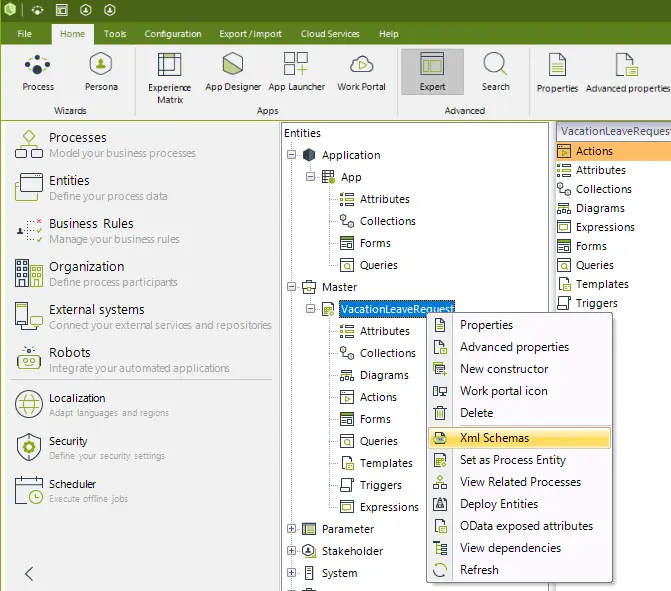Open the Scheduler module
The width and height of the screenshot is (671, 591).
[71, 490]
